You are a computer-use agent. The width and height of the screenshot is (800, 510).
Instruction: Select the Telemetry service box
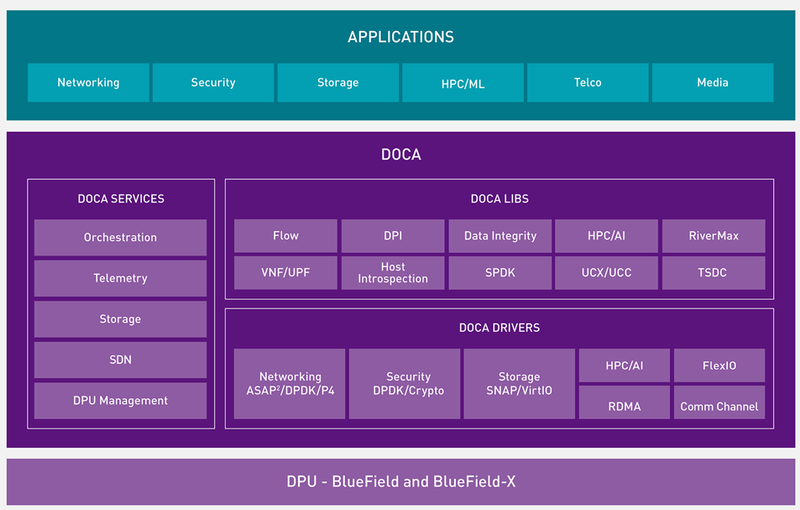(120, 278)
